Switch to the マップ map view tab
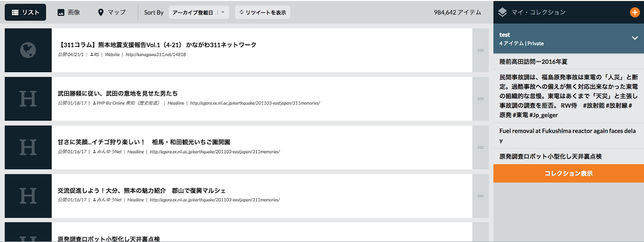Image resolution: width=644 pixels, height=242 pixels. (x=112, y=13)
